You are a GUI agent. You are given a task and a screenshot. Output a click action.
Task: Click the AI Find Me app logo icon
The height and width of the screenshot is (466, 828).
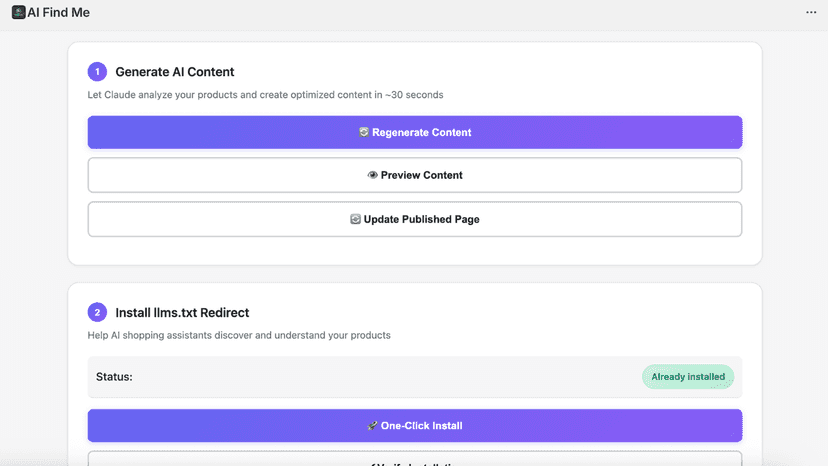pyautogui.click(x=18, y=12)
